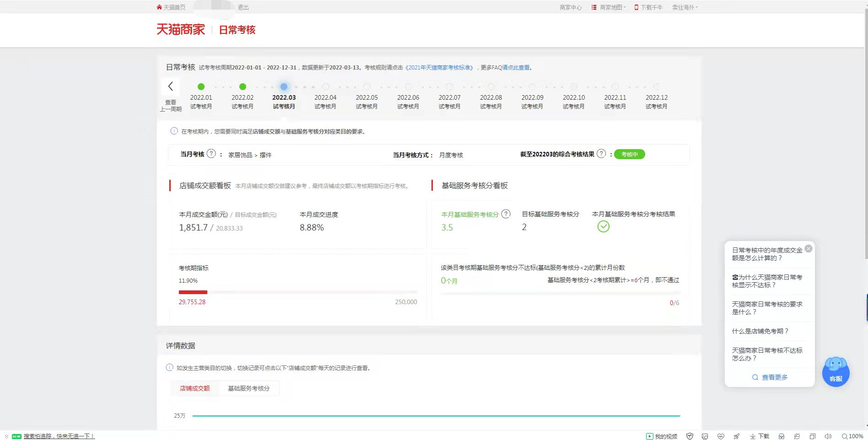Image resolution: width=868 pixels, height=440 pixels.
Task: Select the 2022.05 month marker
Action: pos(367,86)
